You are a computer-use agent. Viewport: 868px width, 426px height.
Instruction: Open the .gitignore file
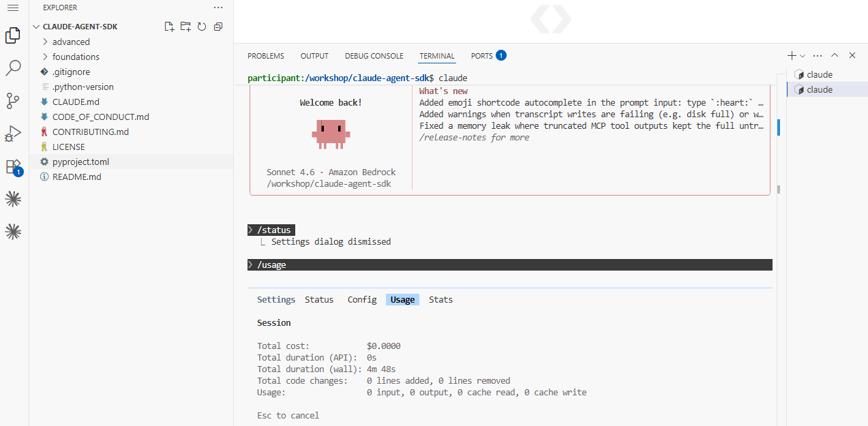(131, 72)
